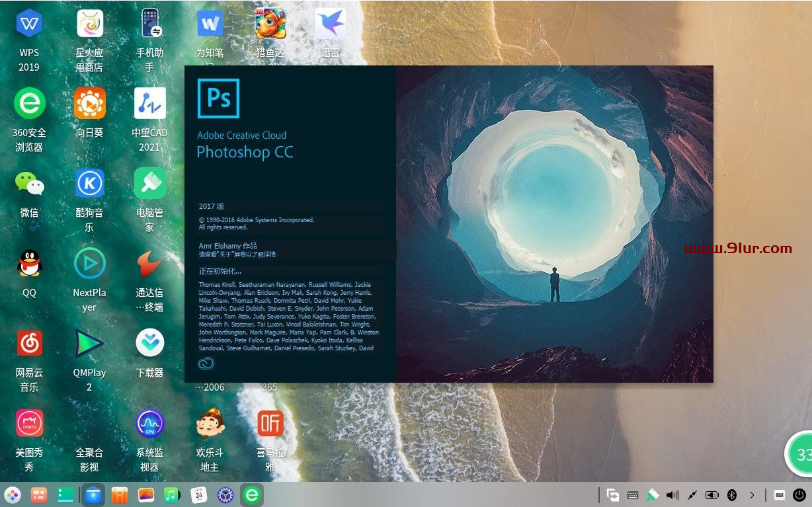Launch the ZWCAD 2021 (中望CAD) shortcut
Image resolution: width=812 pixels, height=507 pixels.
tap(149, 104)
